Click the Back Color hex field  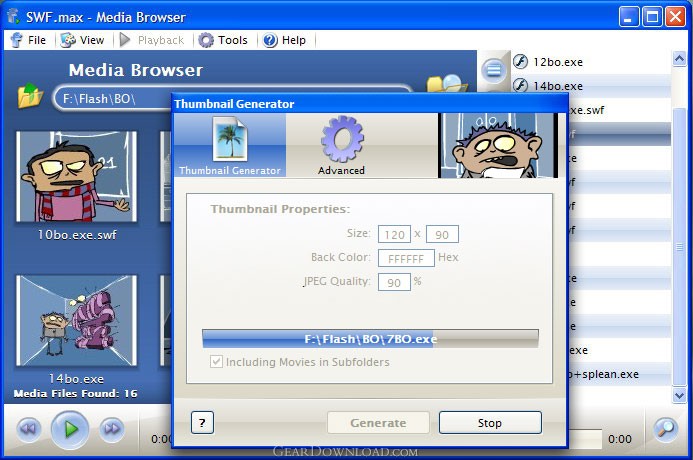[406, 258]
